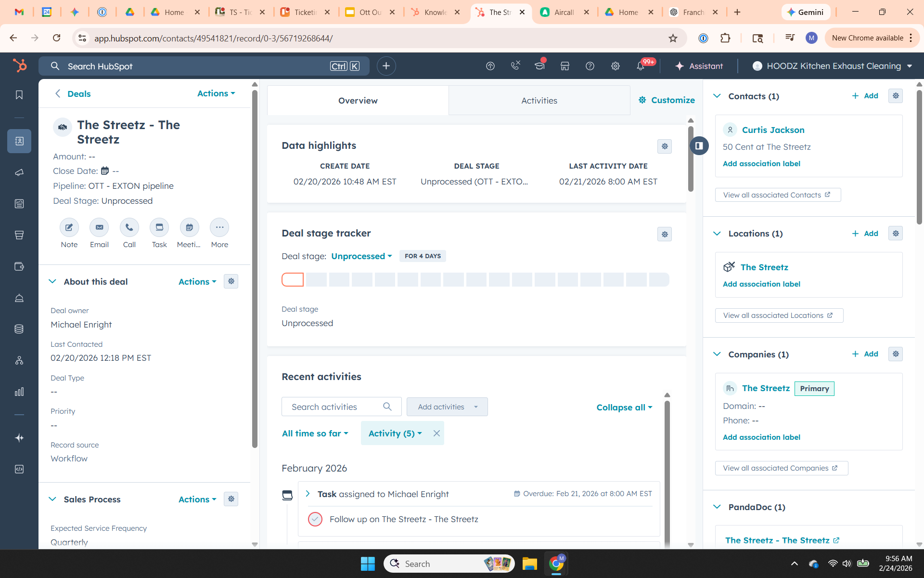Image resolution: width=924 pixels, height=578 pixels.
Task: Open Curtis Jackson contact link
Action: [x=773, y=130]
